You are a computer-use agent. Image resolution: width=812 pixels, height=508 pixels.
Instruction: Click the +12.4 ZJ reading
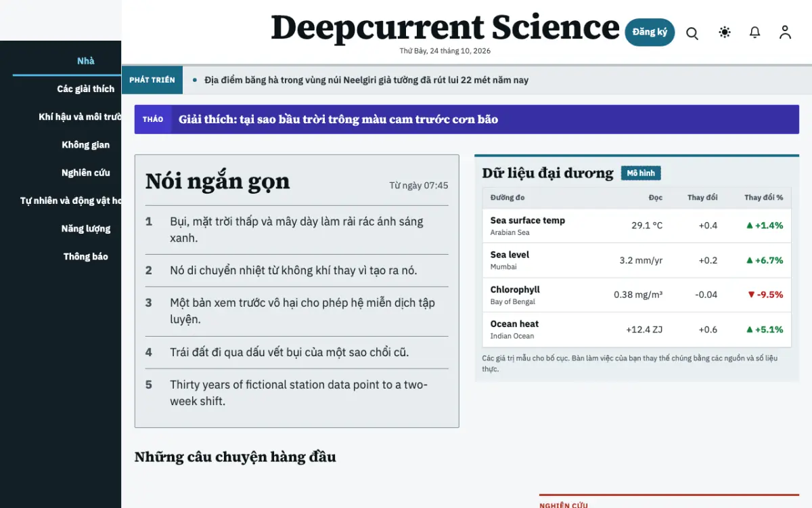click(x=644, y=330)
